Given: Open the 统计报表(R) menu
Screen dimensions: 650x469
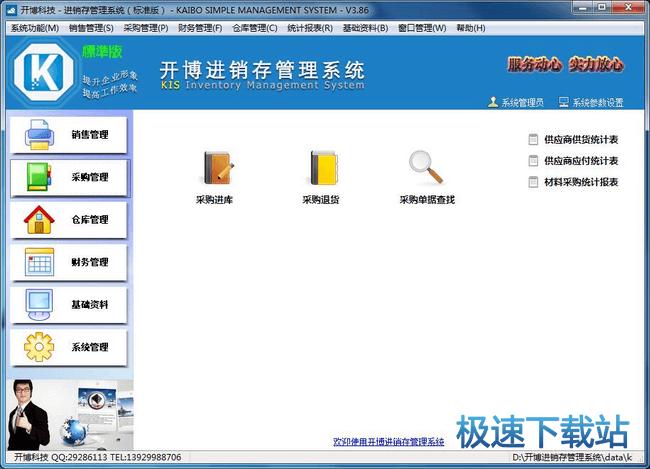Looking at the screenshot, I should 310,28.
